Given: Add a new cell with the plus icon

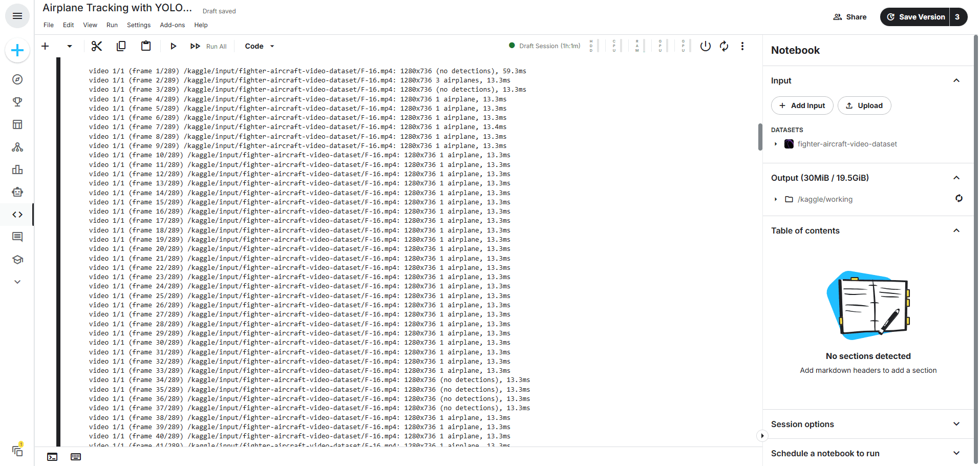Looking at the screenshot, I should [x=45, y=46].
